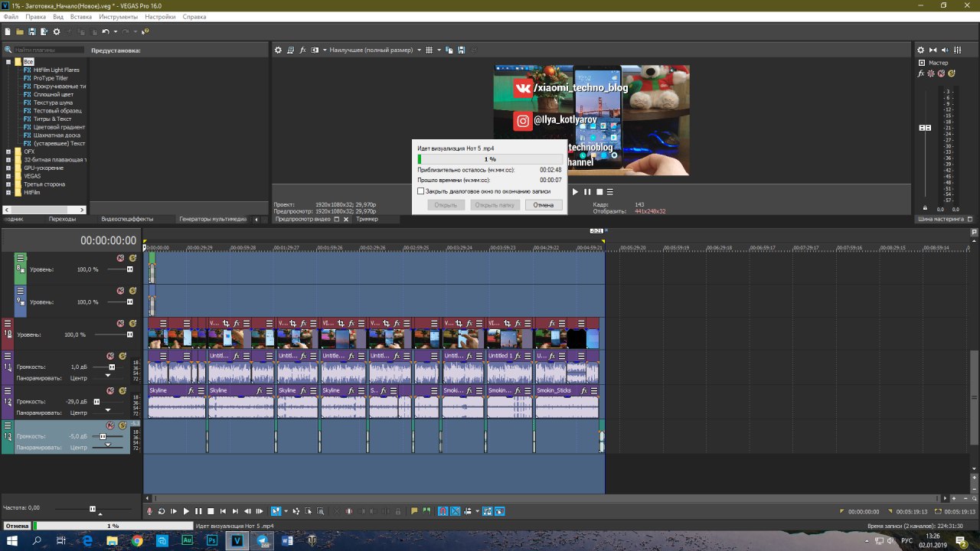This screenshot has width=980, height=551.
Task: Select the selection edit tool
Action: pos(308,511)
